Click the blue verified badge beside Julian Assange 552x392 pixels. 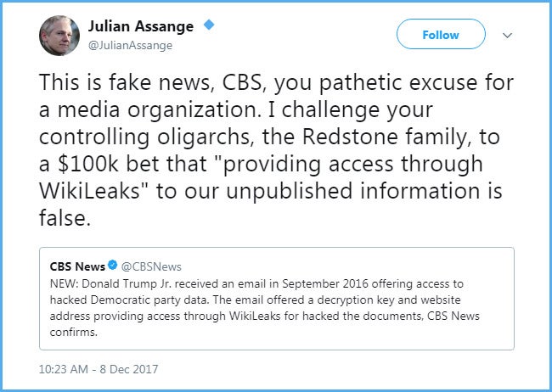pyautogui.click(x=208, y=25)
